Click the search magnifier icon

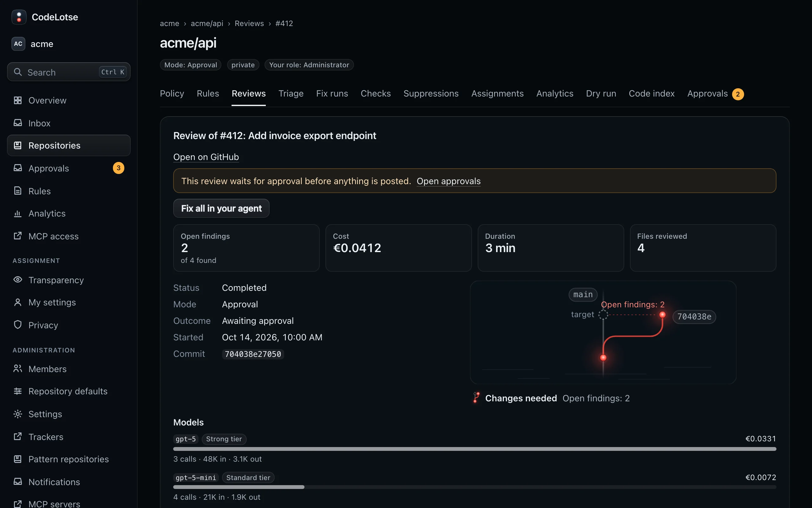pyautogui.click(x=18, y=72)
